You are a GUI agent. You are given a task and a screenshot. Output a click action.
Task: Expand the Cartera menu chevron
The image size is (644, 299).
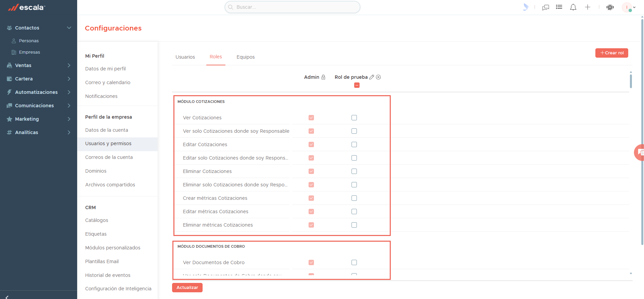point(69,79)
